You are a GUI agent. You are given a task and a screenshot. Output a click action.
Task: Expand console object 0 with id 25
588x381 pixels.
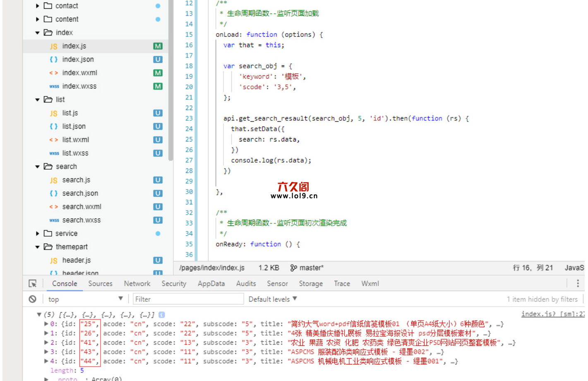(46, 324)
